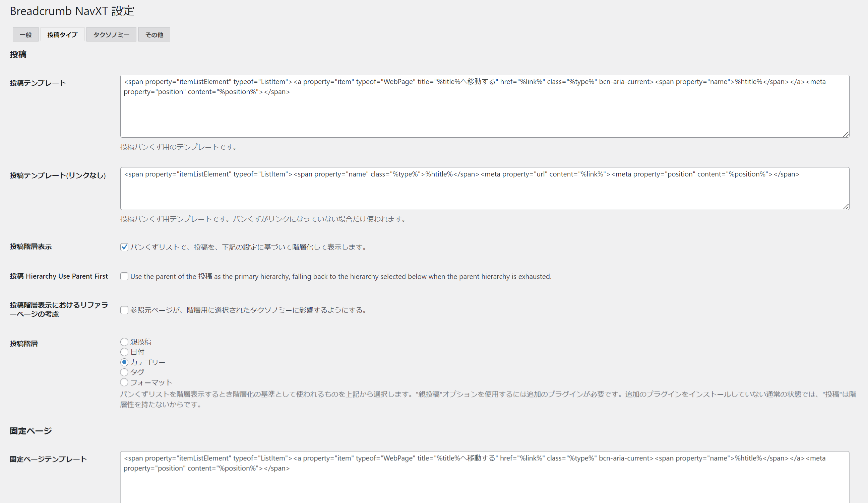Click the Breadcrumb NavXT 設定 page title
The height and width of the screenshot is (503, 868).
point(72,11)
